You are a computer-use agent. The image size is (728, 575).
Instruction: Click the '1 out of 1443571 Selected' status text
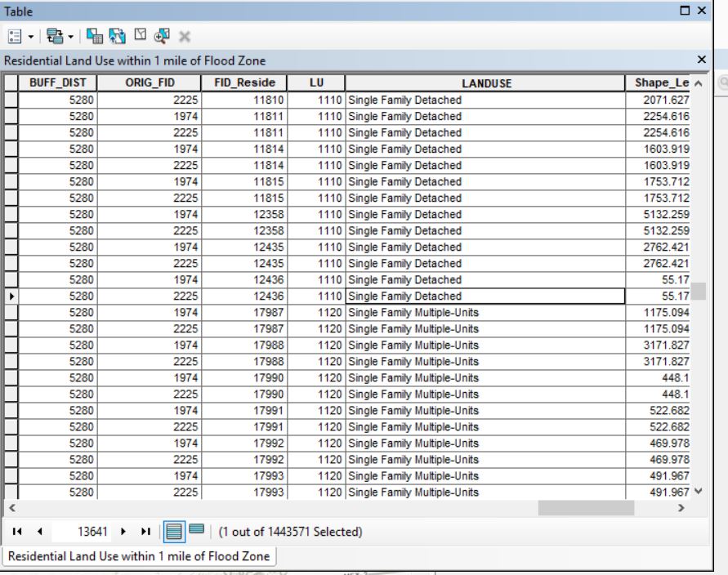click(290, 532)
